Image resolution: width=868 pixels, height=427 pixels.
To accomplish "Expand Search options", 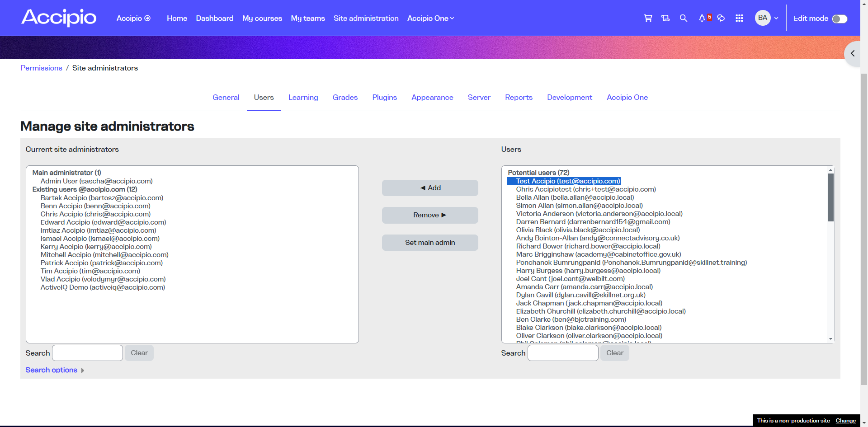I will tap(55, 370).
